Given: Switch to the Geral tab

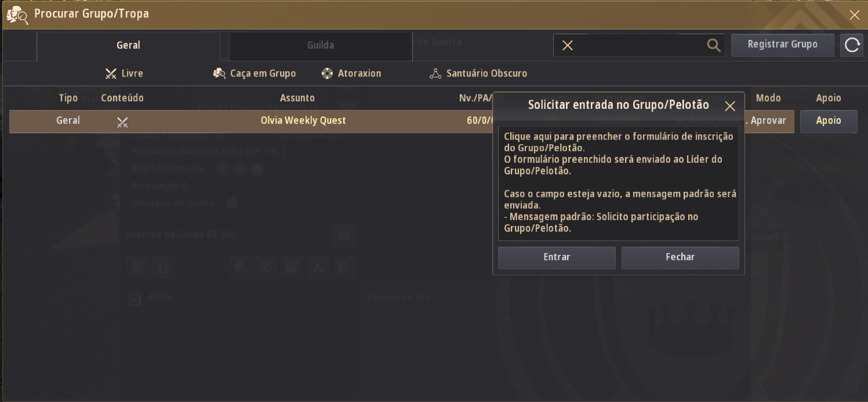Looking at the screenshot, I should click(128, 45).
